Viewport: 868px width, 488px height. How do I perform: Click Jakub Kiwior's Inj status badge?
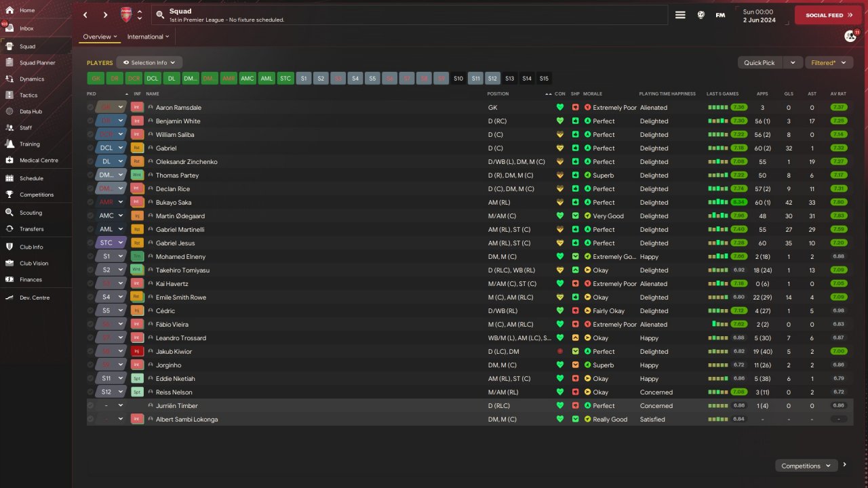(137, 351)
